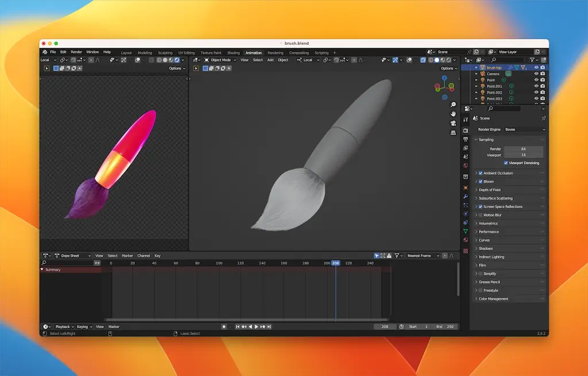Collapse the Sampling section
The height and width of the screenshot is (376, 588).
476,139
